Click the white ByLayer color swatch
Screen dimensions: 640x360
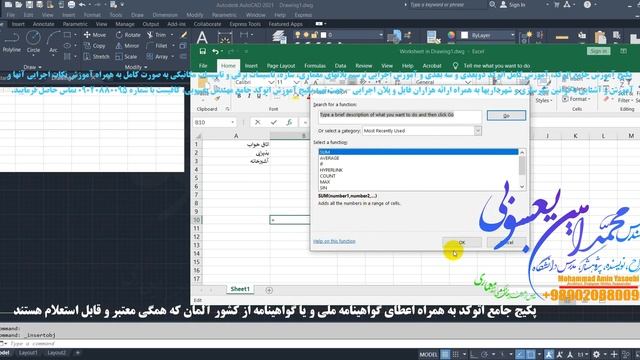[x=464, y=35]
